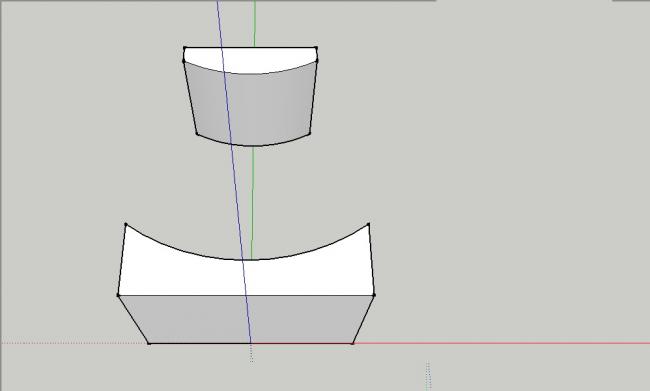Pick the bottom-right endpoint of upper shape
Viewport: 650px width, 391px height.
(310, 134)
